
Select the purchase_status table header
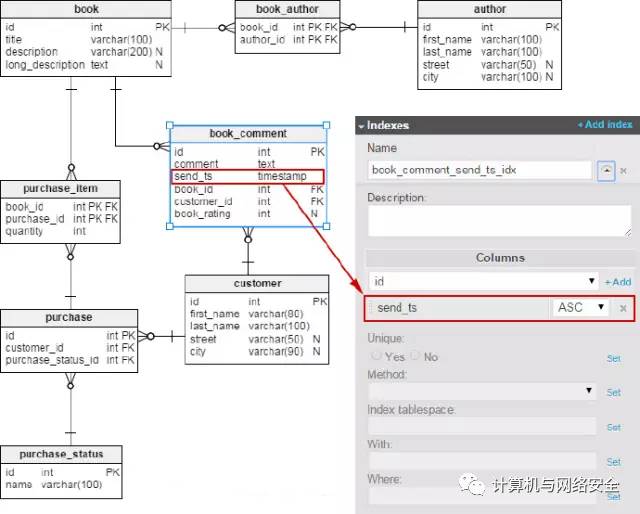[61, 454]
